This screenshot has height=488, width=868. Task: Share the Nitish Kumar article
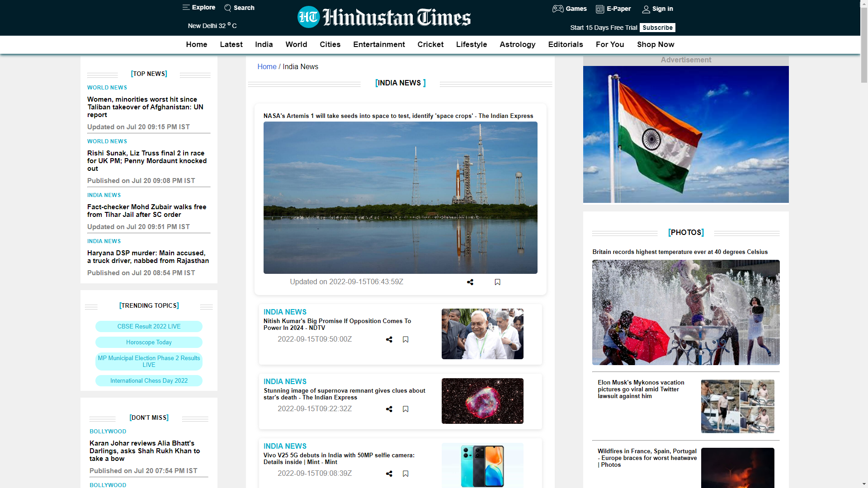tap(389, 339)
